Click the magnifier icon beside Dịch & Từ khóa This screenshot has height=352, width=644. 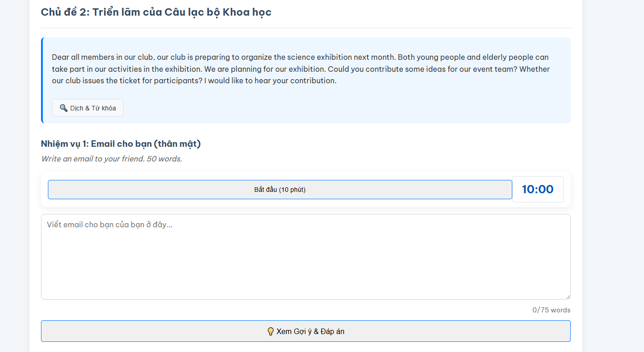coord(64,108)
